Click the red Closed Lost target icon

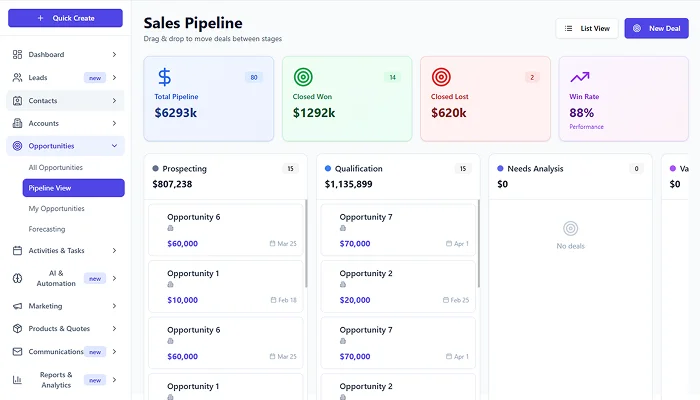click(x=441, y=77)
